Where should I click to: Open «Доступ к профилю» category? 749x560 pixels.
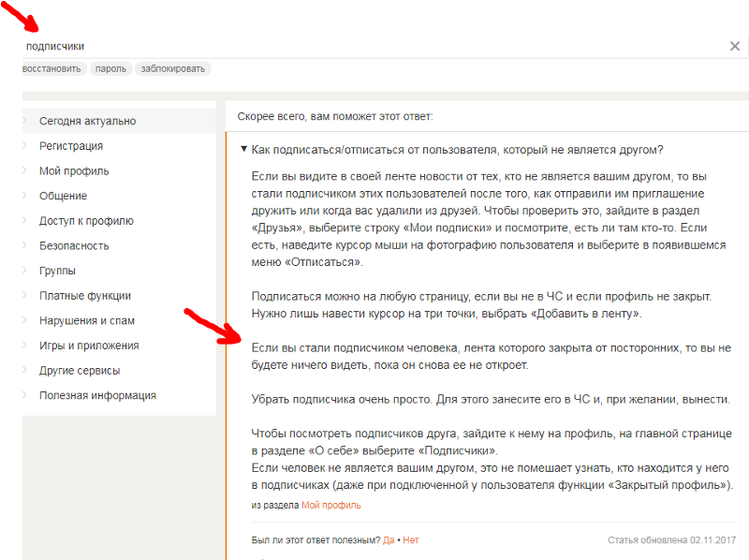pyautogui.click(x=119, y=221)
